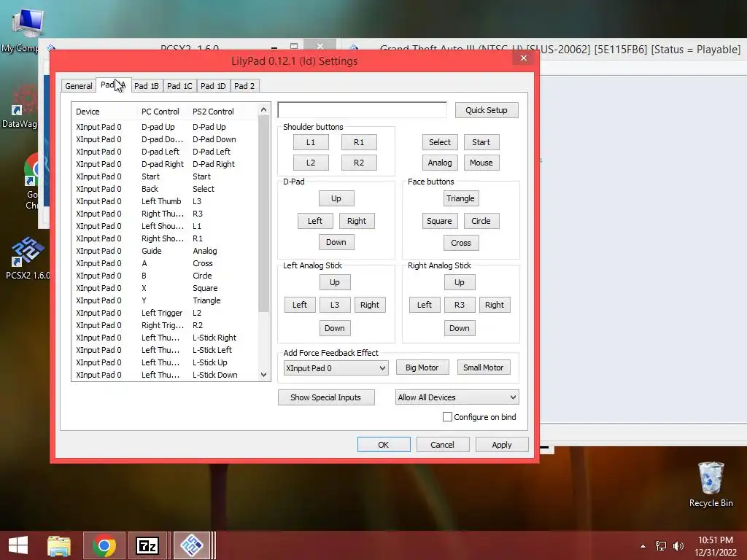
Task: Open the 7-Zip taskbar icon
Action: 147,545
